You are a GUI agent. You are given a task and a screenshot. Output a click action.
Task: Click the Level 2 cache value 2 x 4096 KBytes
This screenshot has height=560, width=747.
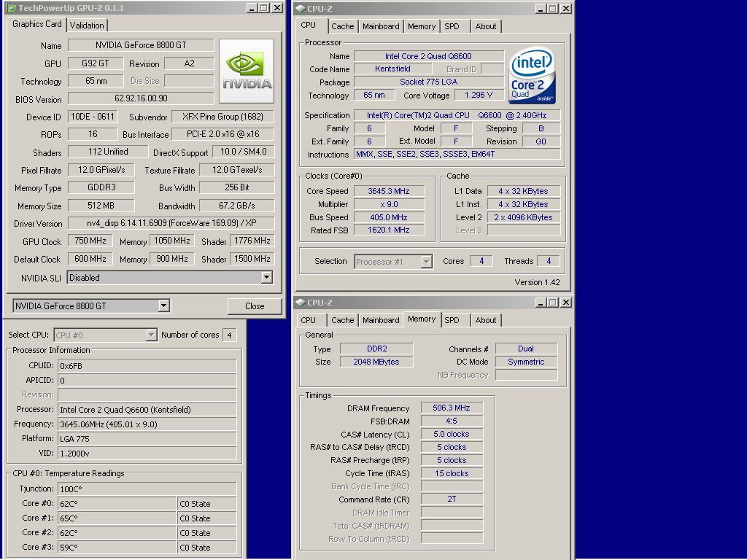click(523, 217)
